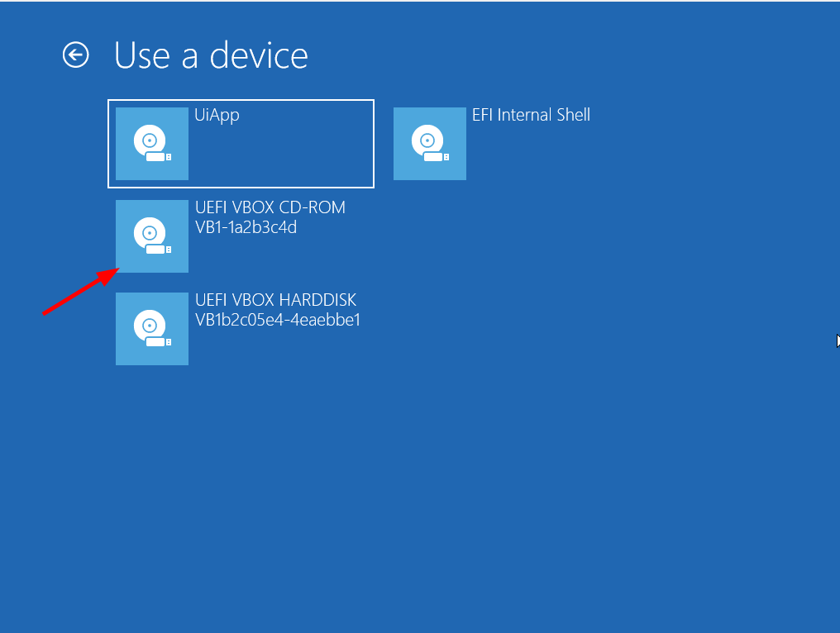Choose the EFI Internal Shell label
This screenshot has width=840, height=633.
[531, 115]
